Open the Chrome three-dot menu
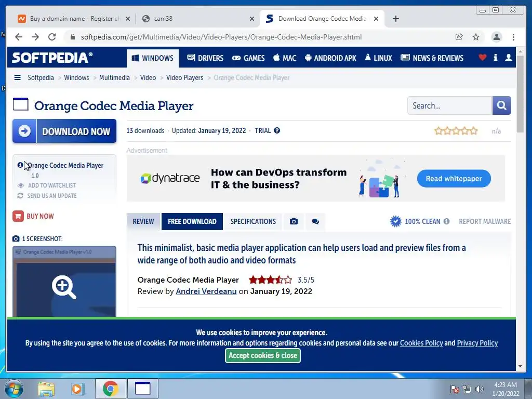 pos(513,37)
